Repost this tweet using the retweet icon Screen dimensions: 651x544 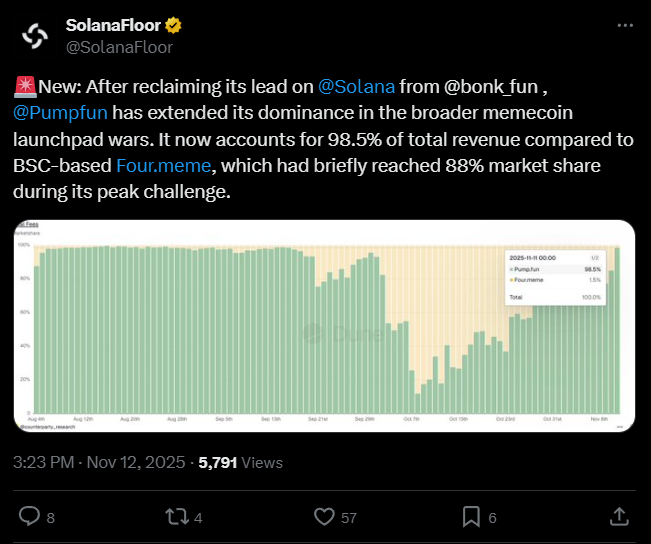(x=176, y=516)
